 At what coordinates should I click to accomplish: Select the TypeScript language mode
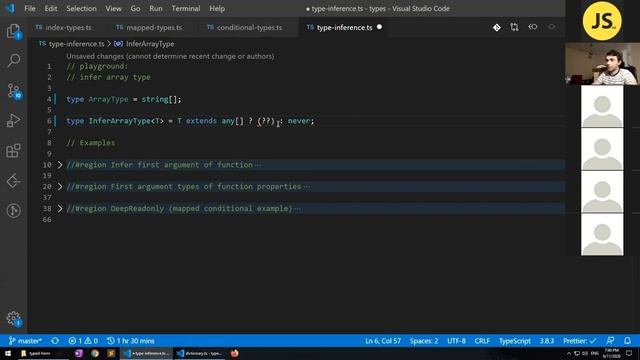pos(515,341)
